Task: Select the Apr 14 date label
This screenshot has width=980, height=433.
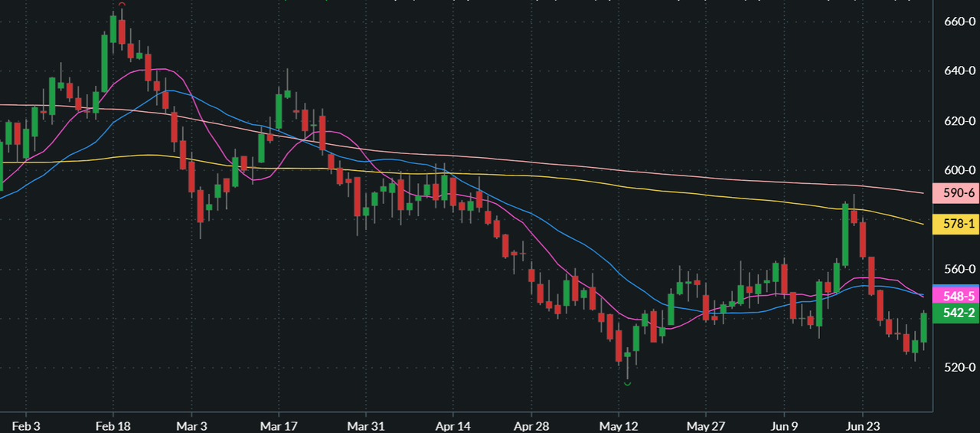Action: click(452, 425)
